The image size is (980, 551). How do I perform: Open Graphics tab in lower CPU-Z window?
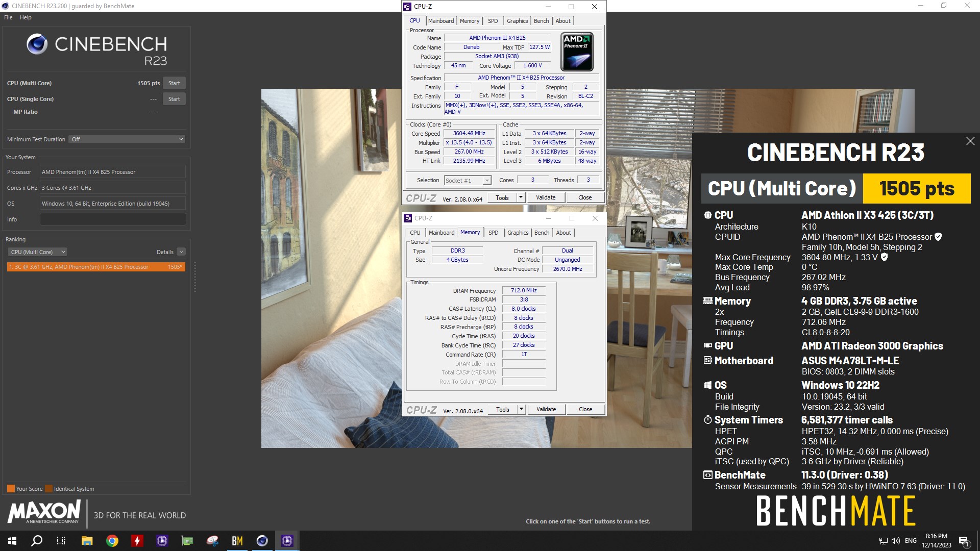pyautogui.click(x=518, y=233)
